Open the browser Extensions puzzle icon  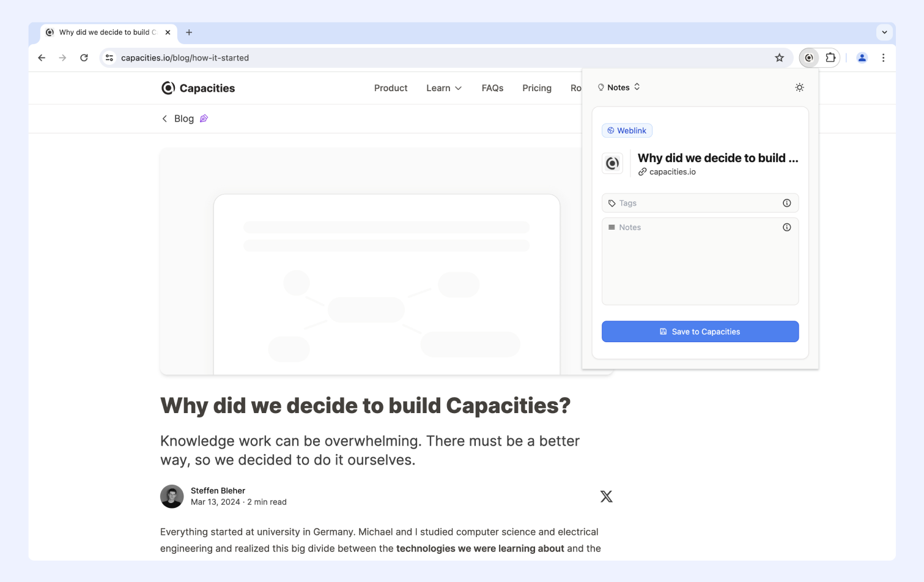(x=830, y=58)
